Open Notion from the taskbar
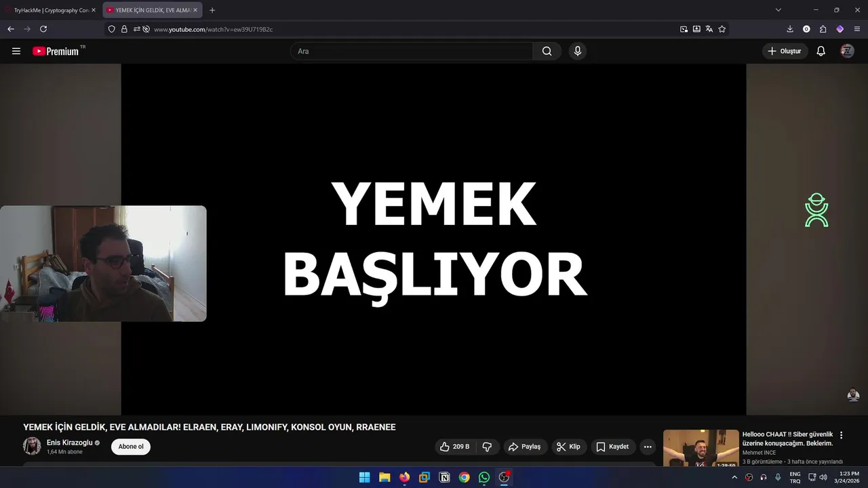Image resolution: width=868 pixels, height=488 pixels. (x=444, y=477)
